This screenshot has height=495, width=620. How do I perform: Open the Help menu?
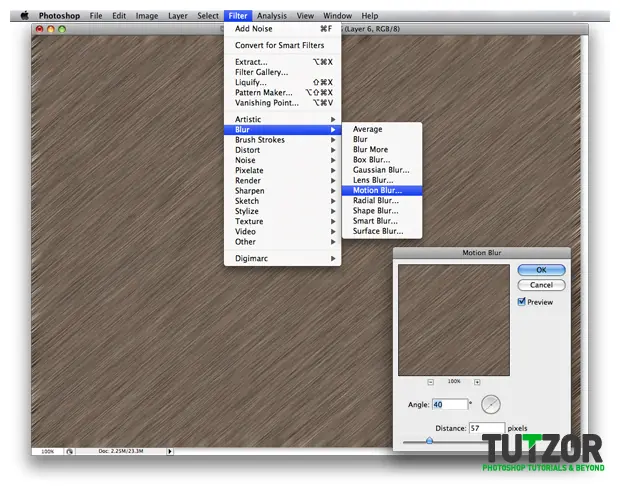370,16
